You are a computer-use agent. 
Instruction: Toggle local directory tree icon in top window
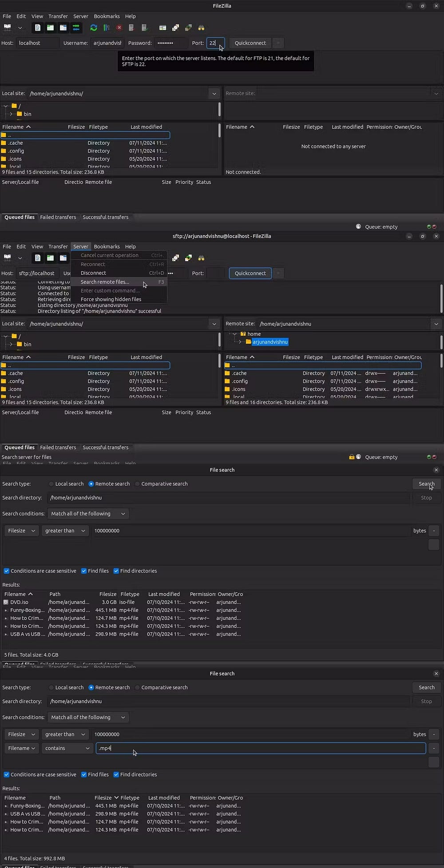[x=51, y=28]
